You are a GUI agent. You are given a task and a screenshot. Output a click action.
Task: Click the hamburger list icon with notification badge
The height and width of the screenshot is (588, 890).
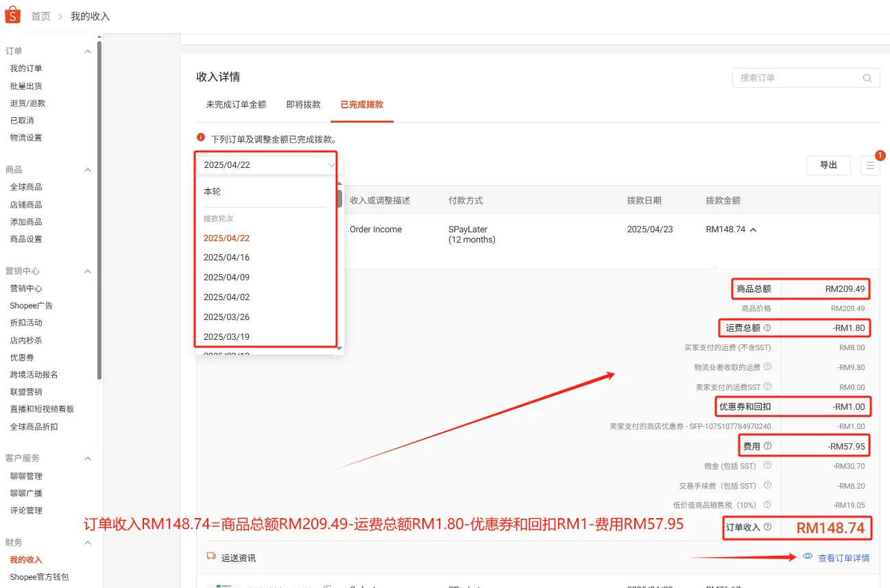(871, 165)
